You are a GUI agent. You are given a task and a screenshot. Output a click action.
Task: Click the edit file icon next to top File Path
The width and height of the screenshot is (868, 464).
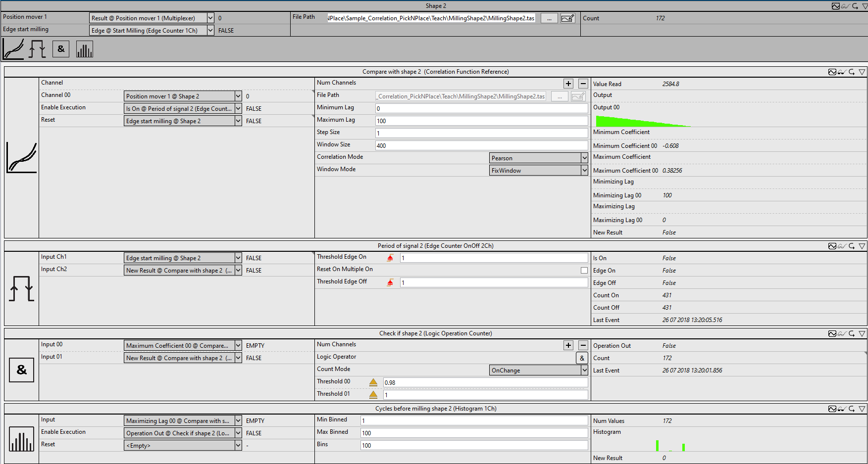point(567,18)
